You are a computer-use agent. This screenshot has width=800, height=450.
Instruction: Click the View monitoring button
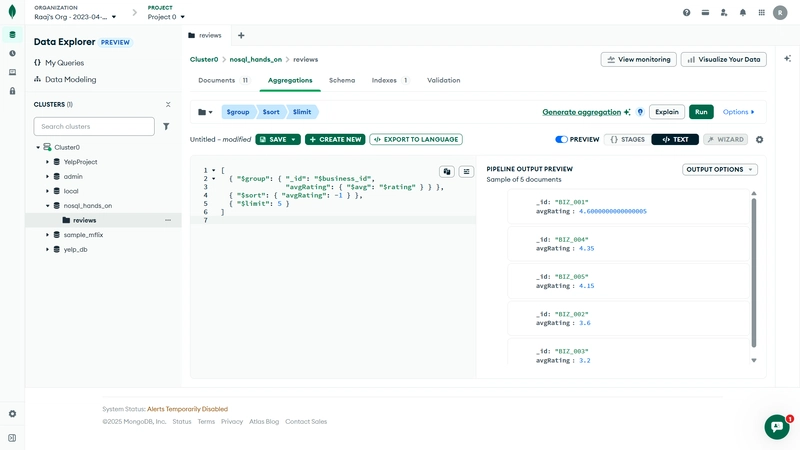coord(639,59)
